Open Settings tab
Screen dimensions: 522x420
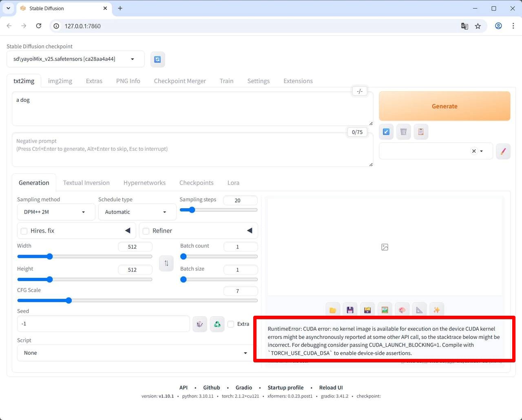[259, 81]
